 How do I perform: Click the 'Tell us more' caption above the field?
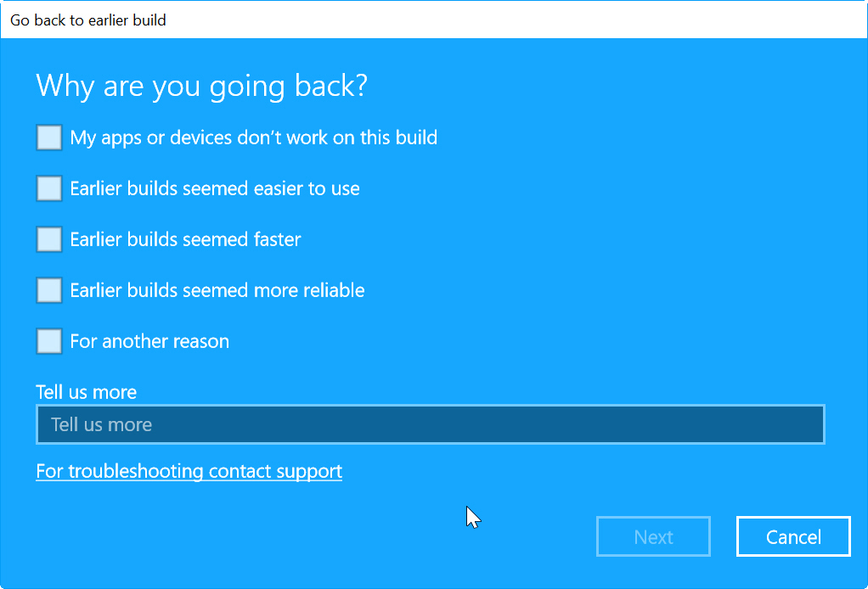point(87,392)
